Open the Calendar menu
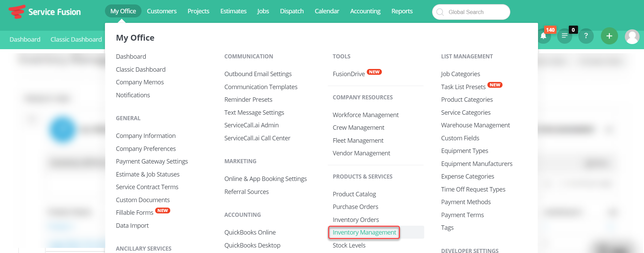This screenshot has height=253, width=644. (327, 11)
